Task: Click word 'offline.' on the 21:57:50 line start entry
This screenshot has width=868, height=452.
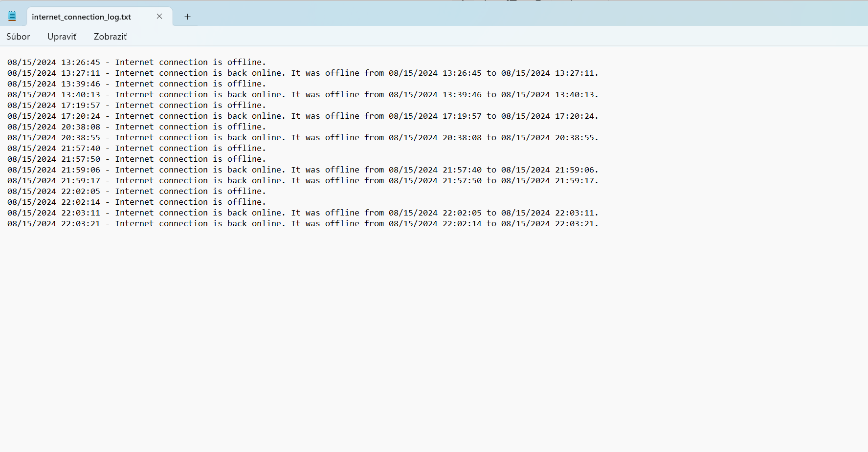Action: (x=246, y=159)
